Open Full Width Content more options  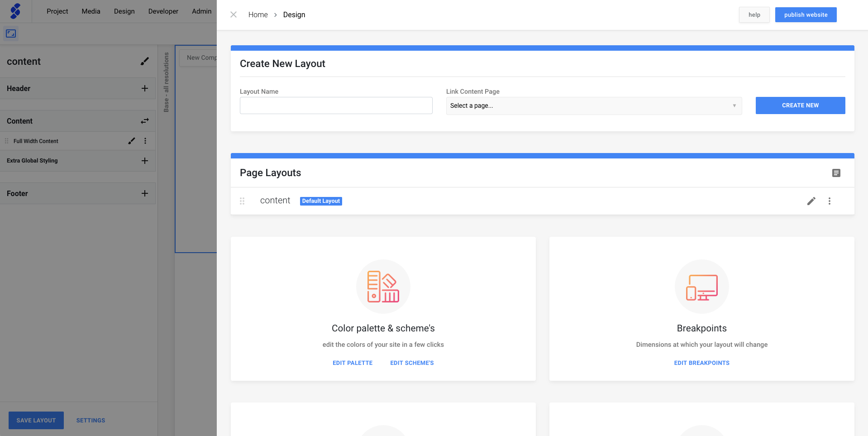tap(145, 141)
